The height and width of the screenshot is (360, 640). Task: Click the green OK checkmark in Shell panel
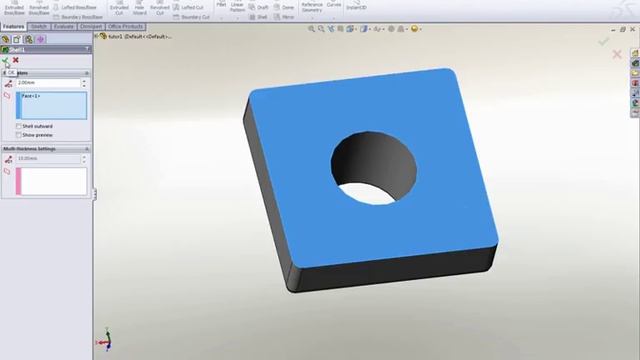click(x=5, y=60)
